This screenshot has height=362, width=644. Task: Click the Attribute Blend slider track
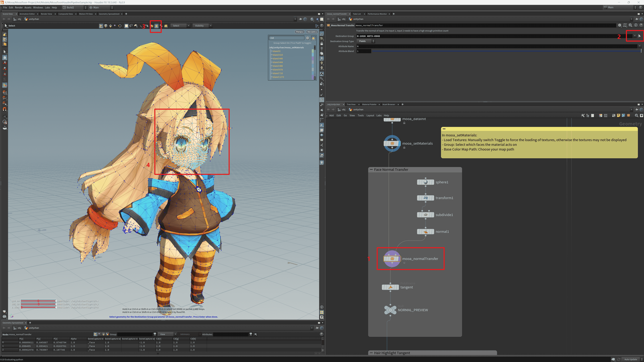[x=506, y=51]
